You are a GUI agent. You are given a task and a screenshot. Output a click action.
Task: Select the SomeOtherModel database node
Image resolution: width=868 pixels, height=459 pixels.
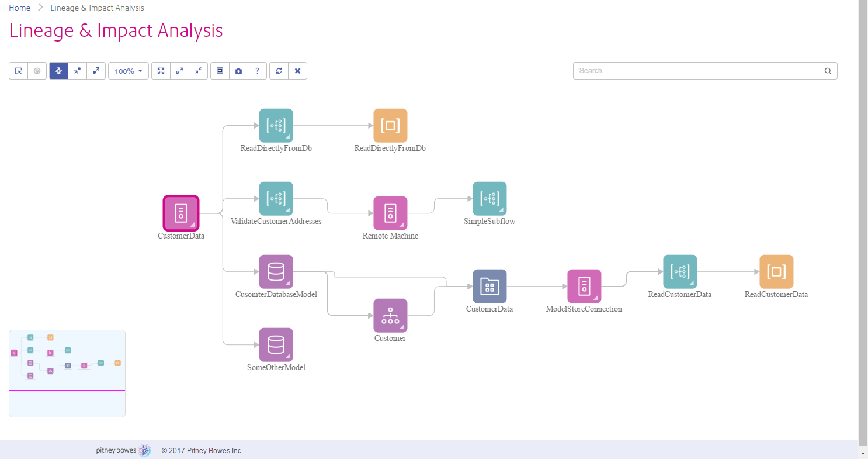pyautogui.click(x=276, y=345)
